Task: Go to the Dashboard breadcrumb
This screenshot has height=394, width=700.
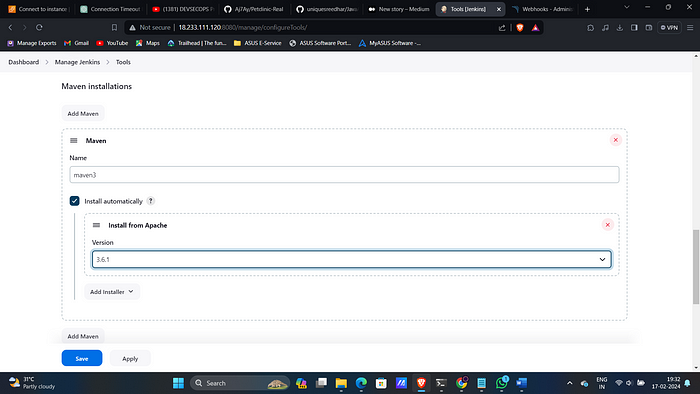Action: tap(24, 62)
